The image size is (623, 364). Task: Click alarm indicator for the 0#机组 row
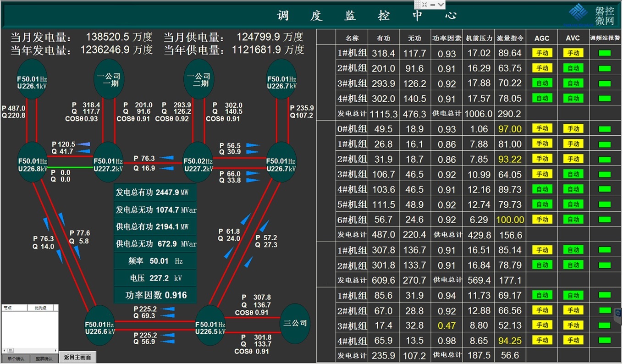[605, 129]
